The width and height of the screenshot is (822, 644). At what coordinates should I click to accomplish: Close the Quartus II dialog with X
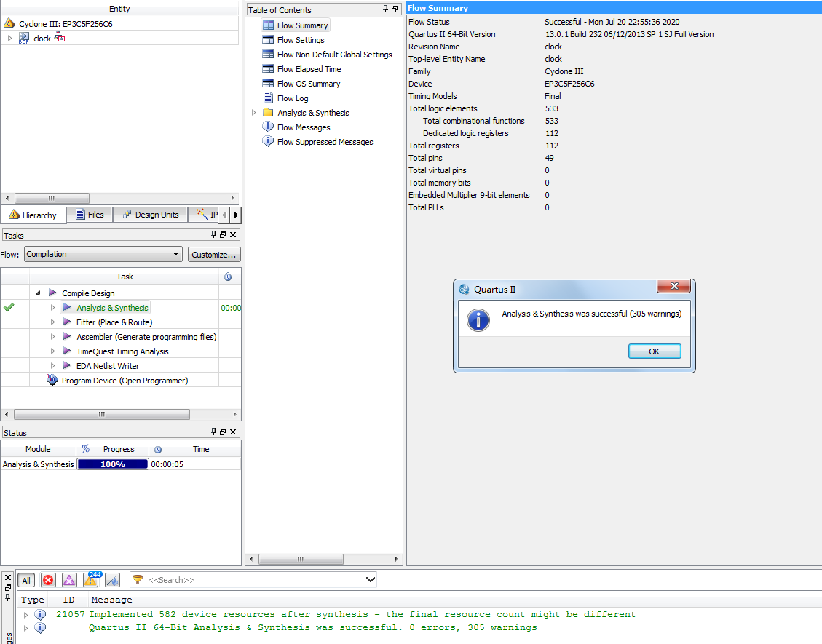point(674,286)
